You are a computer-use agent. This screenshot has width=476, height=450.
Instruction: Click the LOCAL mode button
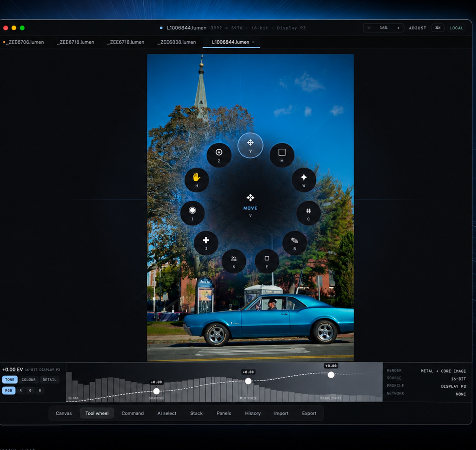456,28
